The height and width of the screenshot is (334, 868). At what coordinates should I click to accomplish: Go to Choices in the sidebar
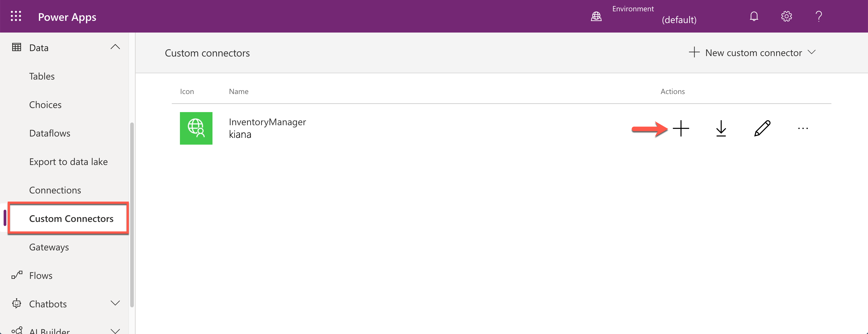(x=45, y=105)
